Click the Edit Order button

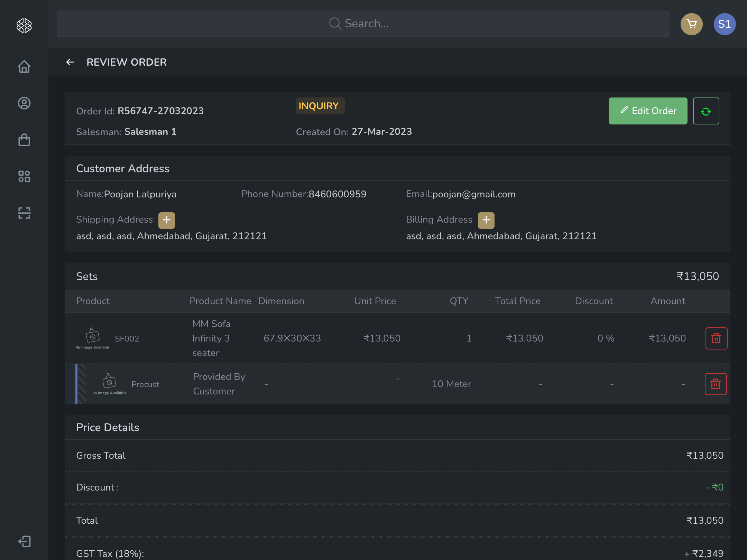click(648, 111)
